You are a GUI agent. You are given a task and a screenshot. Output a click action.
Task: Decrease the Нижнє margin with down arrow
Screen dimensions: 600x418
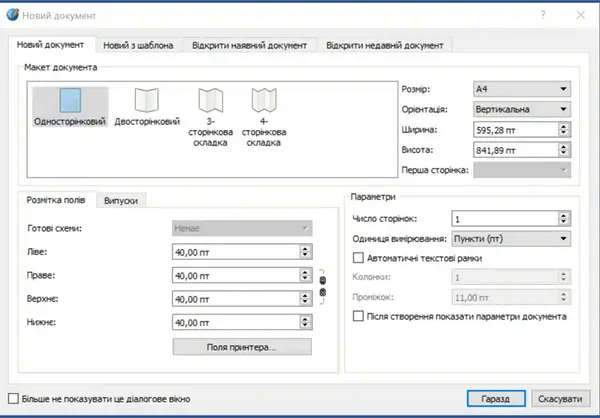(305, 326)
